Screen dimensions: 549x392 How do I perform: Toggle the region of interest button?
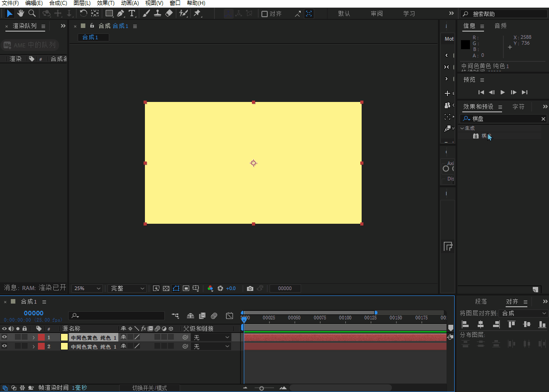click(x=186, y=288)
